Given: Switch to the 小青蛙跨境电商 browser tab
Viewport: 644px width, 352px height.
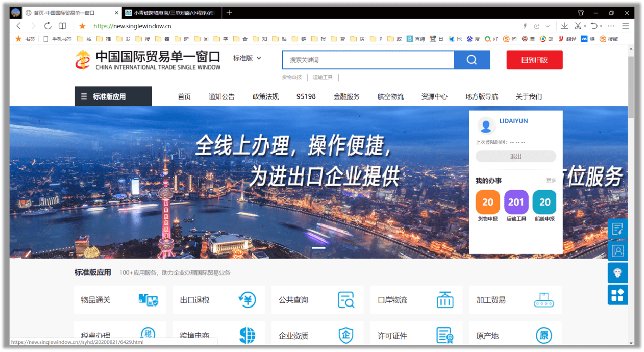Looking at the screenshot, I should tap(170, 13).
